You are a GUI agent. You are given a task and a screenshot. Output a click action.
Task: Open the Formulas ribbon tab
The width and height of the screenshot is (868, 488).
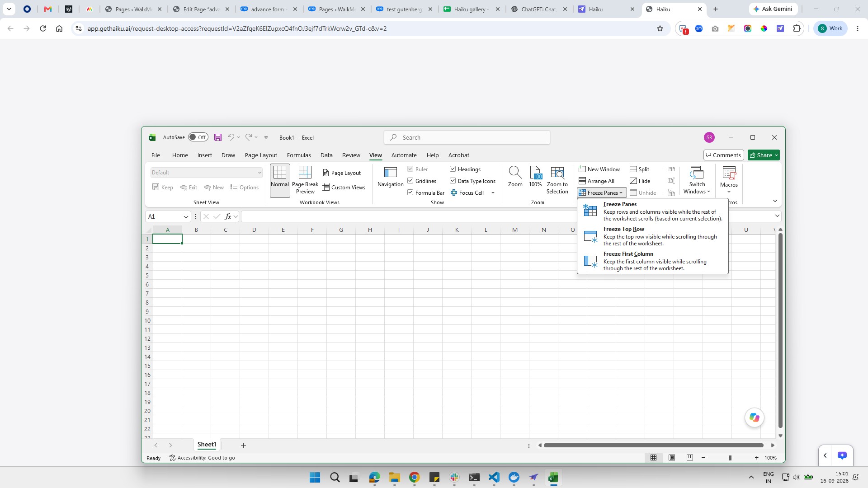click(299, 155)
